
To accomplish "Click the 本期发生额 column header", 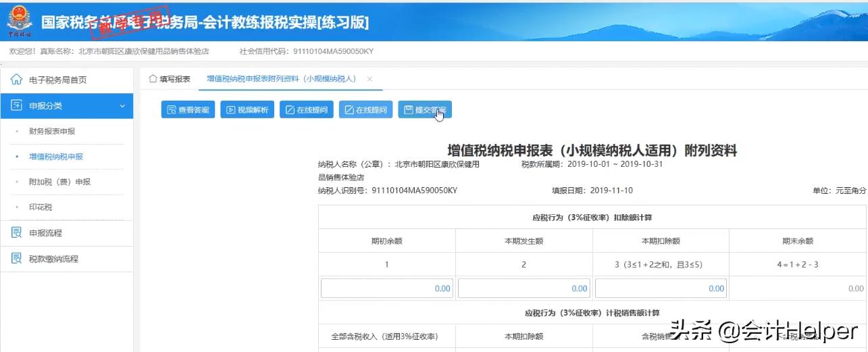I will coord(524,241).
